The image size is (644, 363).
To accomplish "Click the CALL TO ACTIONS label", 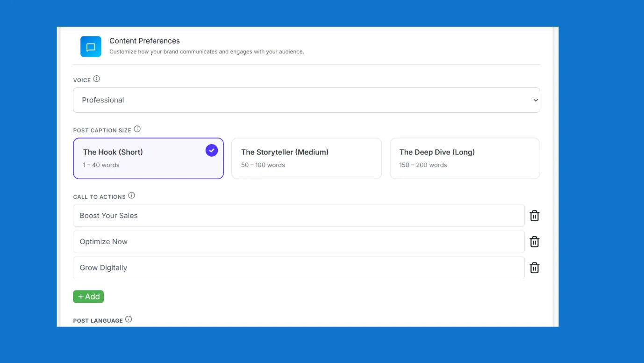I will click(100, 197).
